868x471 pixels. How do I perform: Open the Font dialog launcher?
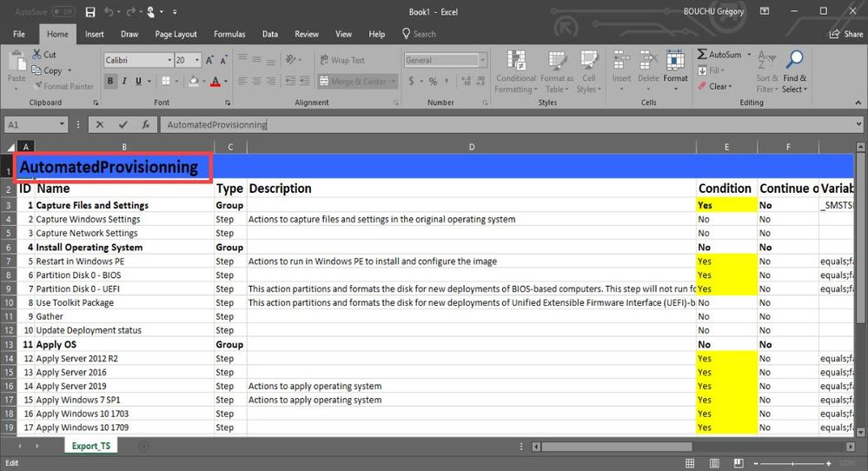tap(228, 103)
